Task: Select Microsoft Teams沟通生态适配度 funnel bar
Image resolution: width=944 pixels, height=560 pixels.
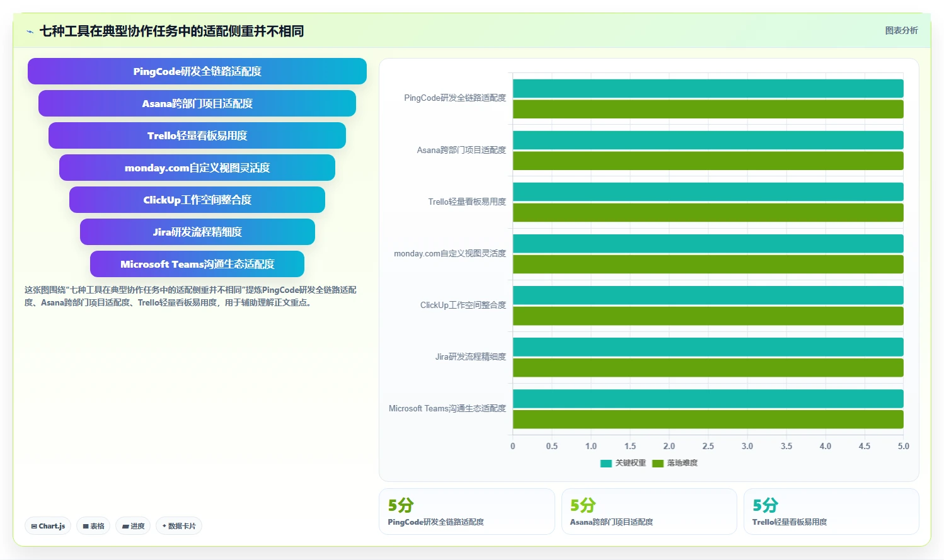Action: pyautogui.click(x=197, y=264)
